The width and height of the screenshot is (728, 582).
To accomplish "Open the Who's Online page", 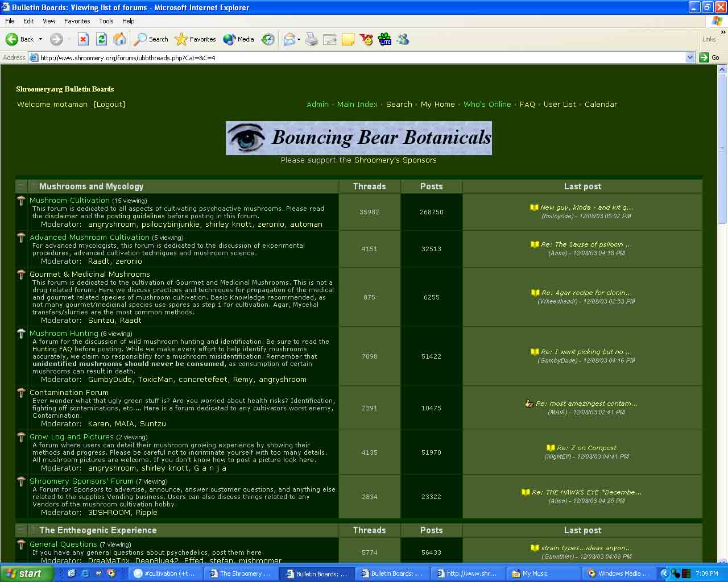I will pyautogui.click(x=487, y=105).
